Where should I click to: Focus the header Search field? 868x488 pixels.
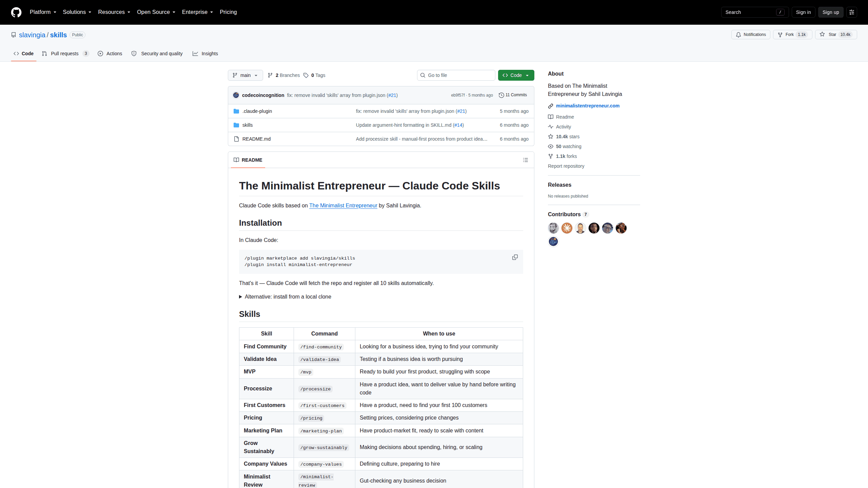[x=755, y=12]
